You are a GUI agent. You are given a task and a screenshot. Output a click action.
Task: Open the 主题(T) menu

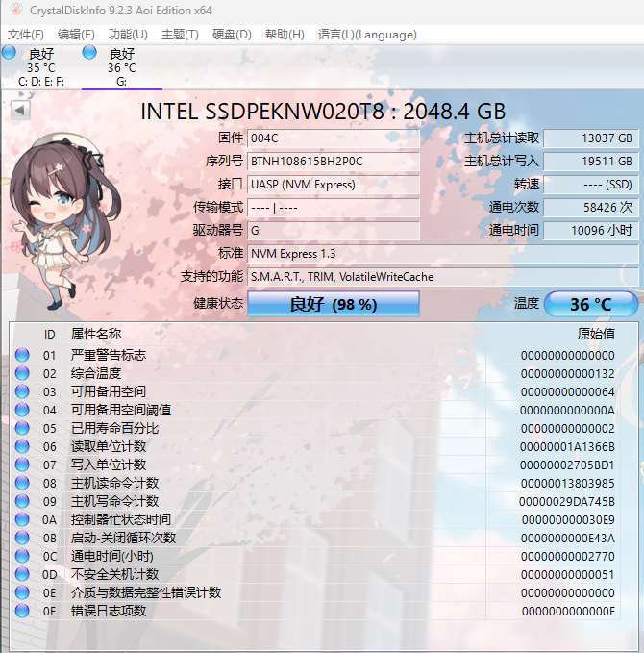pyautogui.click(x=180, y=35)
